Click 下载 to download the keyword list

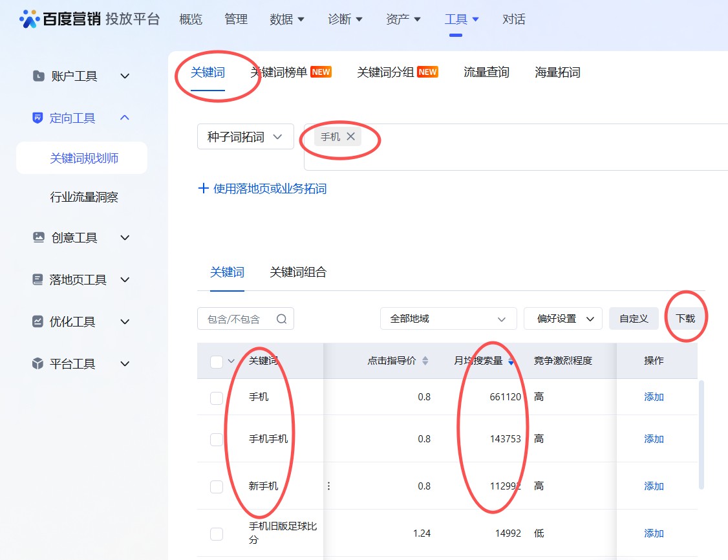(x=687, y=318)
